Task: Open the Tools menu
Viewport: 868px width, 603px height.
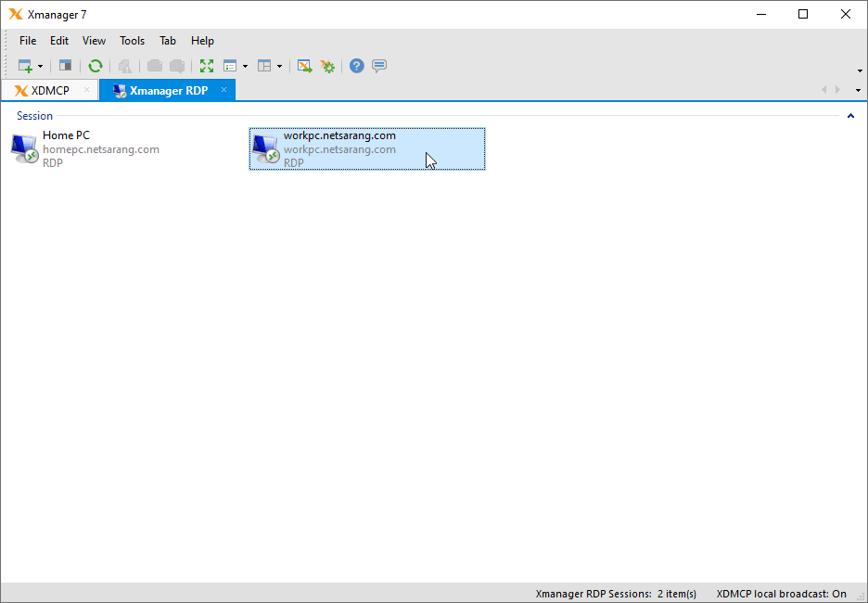Action: pos(132,41)
